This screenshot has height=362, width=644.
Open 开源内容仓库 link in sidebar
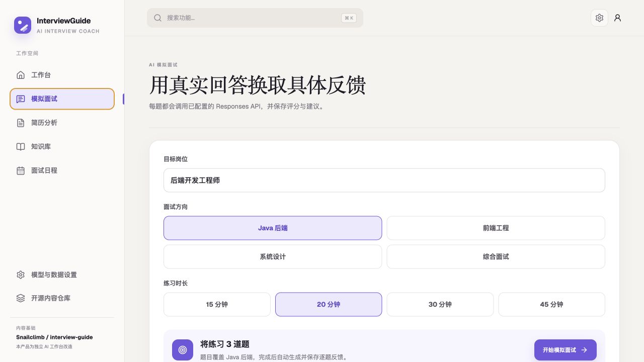coord(62,298)
